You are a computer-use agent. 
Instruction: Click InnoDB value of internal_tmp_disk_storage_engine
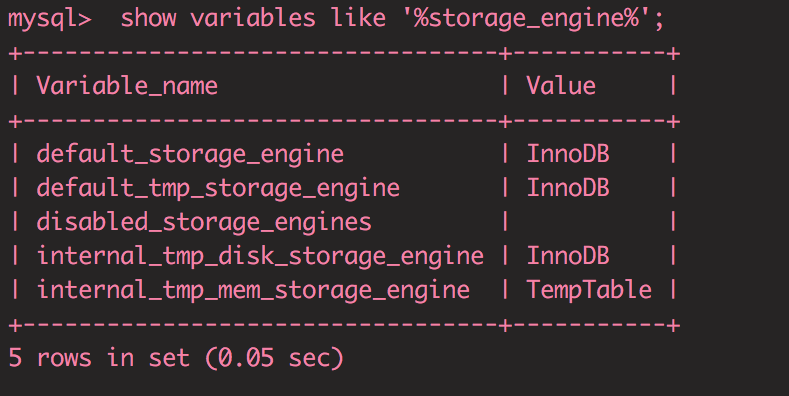coord(568,256)
